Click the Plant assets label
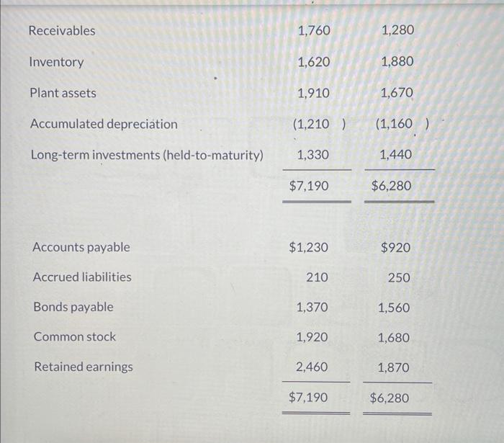The width and height of the screenshot is (504, 443). [x=63, y=93]
